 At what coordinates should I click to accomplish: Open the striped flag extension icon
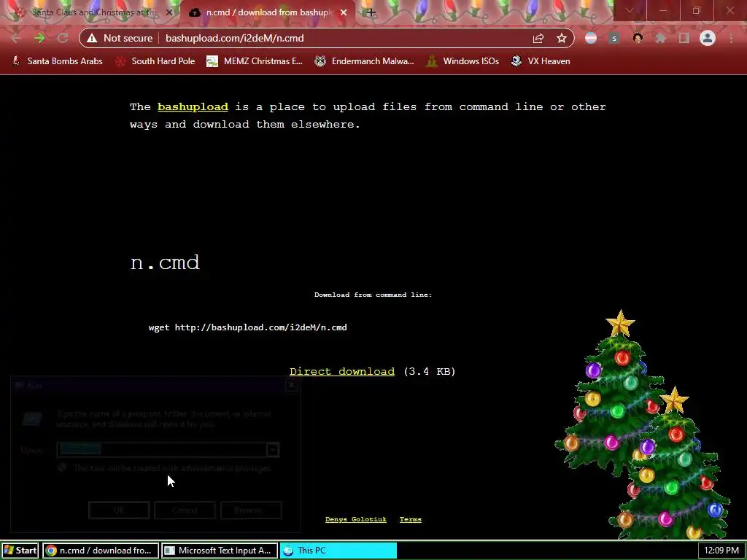point(591,38)
